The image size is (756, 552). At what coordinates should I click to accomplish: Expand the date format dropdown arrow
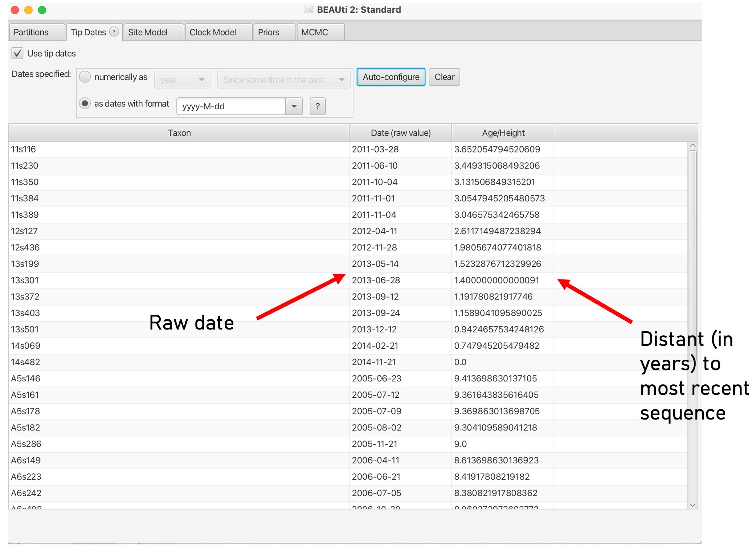click(x=294, y=106)
